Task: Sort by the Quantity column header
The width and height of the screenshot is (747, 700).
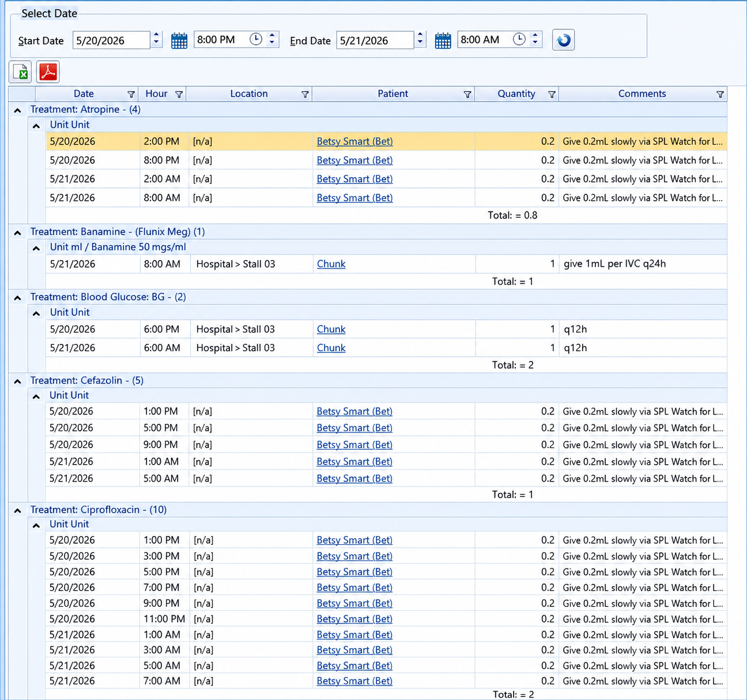Action: click(x=516, y=93)
